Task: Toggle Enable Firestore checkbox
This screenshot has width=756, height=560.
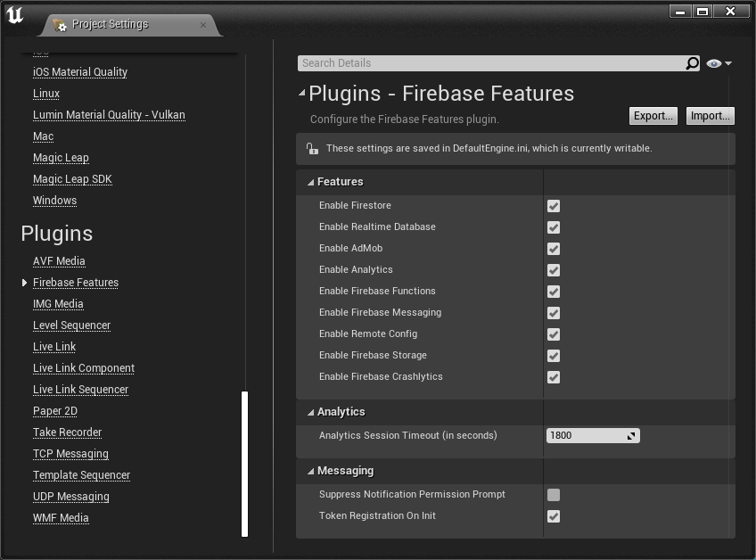Action: [554, 206]
